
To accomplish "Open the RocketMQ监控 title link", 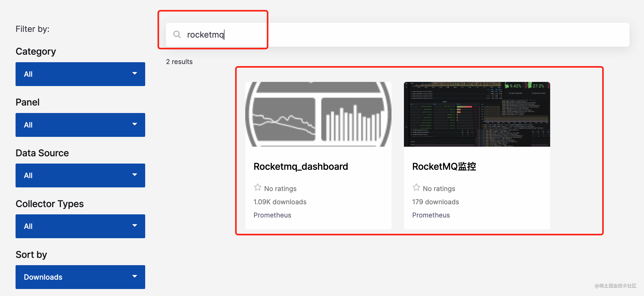I will click(444, 166).
